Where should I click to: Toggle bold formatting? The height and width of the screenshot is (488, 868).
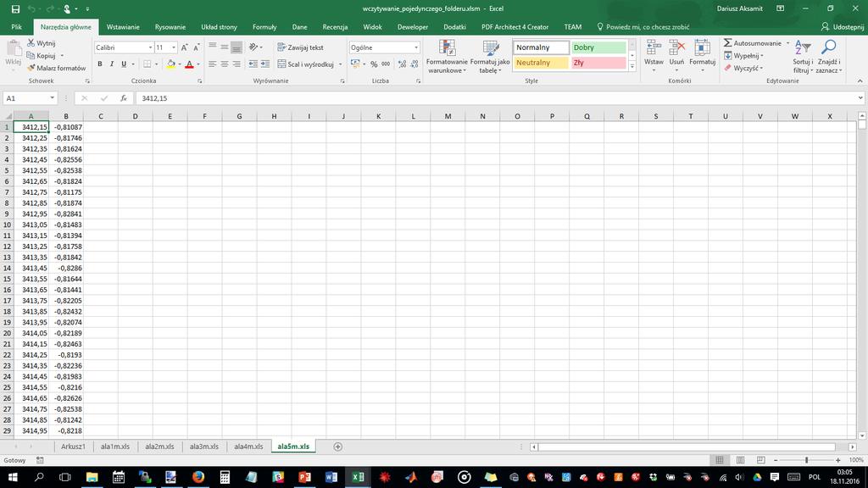click(100, 64)
